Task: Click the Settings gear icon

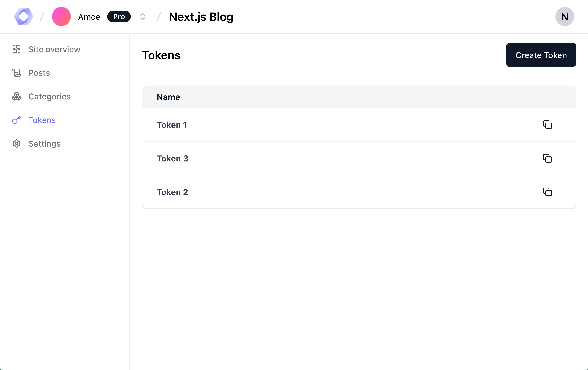Action: (16, 144)
